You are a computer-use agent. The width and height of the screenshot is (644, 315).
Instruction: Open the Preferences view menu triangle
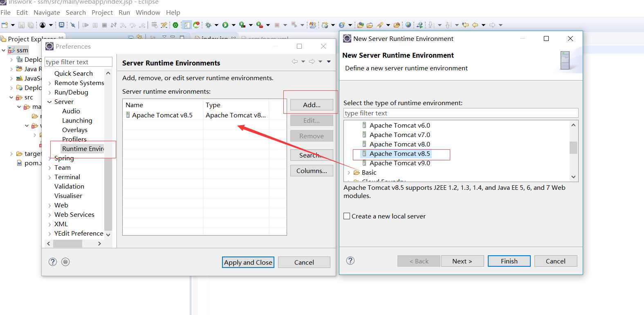click(x=329, y=61)
